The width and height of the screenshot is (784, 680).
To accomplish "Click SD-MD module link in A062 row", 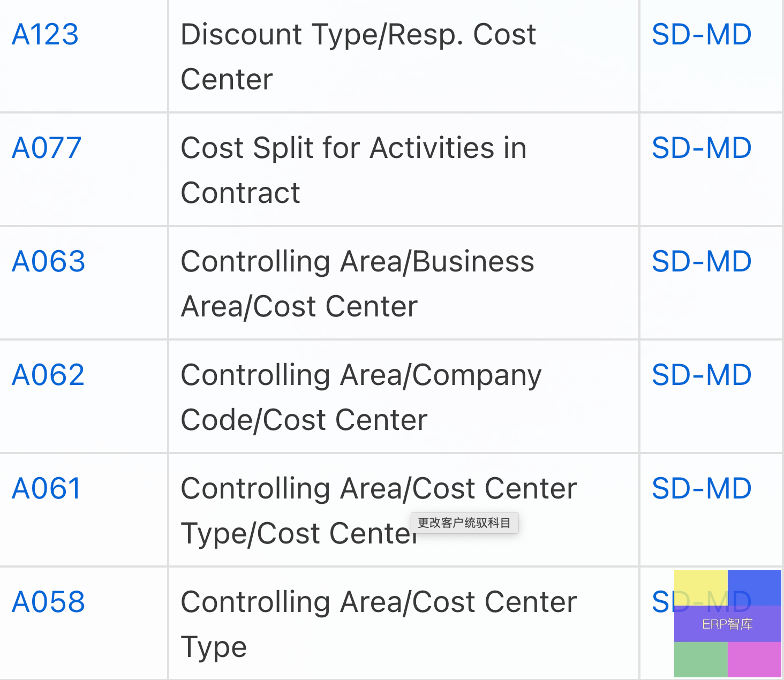I will pos(702,375).
